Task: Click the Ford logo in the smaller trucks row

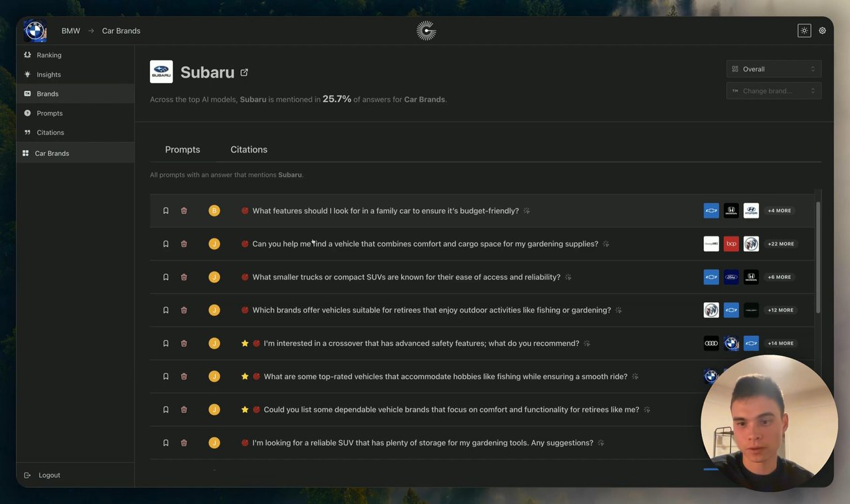Action: click(731, 277)
